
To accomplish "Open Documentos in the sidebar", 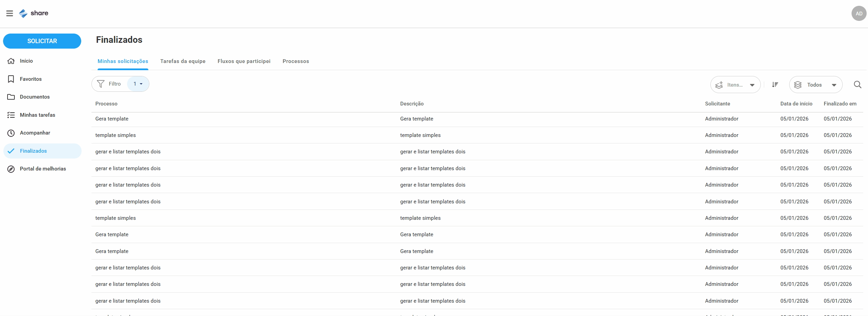I will [35, 97].
